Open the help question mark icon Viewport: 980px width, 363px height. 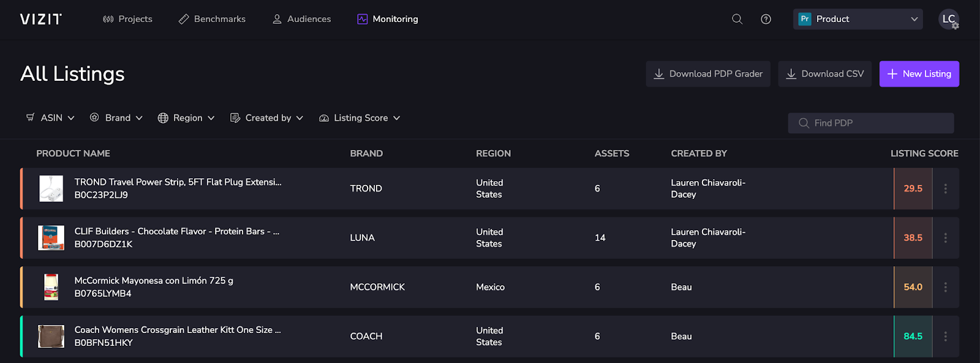tap(766, 19)
